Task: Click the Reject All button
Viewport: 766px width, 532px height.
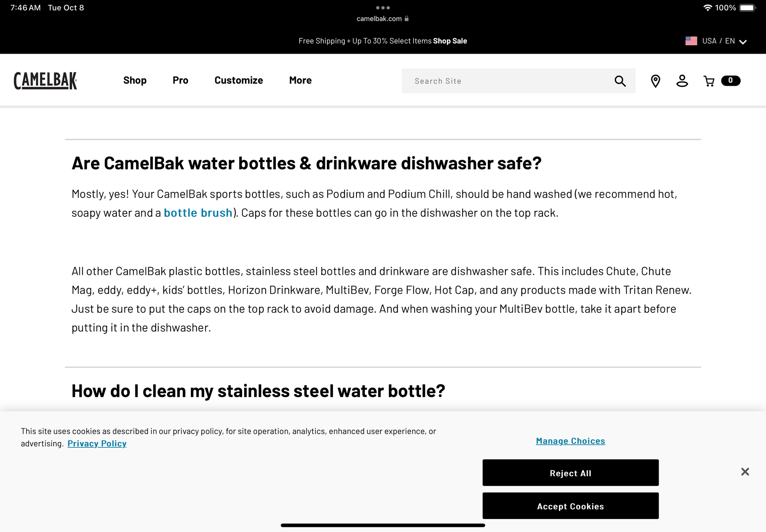Action: click(x=570, y=473)
